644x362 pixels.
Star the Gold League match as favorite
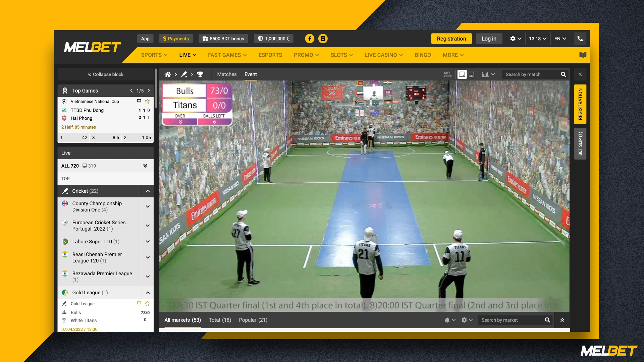[147, 303]
